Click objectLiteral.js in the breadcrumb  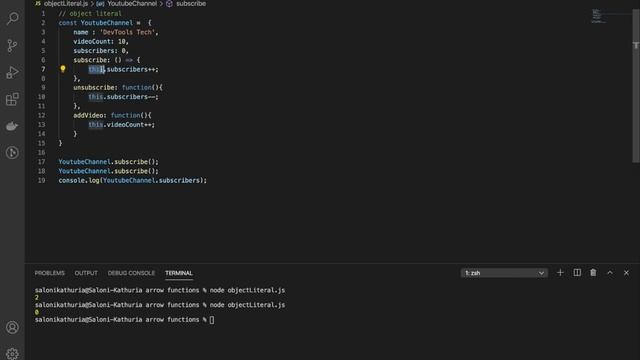point(66,4)
